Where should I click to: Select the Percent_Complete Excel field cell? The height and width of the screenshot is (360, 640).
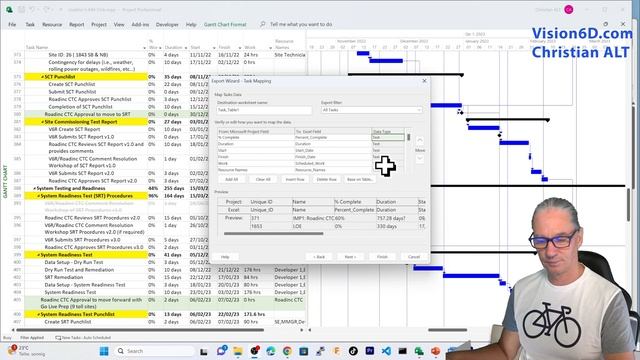[333, 138]
